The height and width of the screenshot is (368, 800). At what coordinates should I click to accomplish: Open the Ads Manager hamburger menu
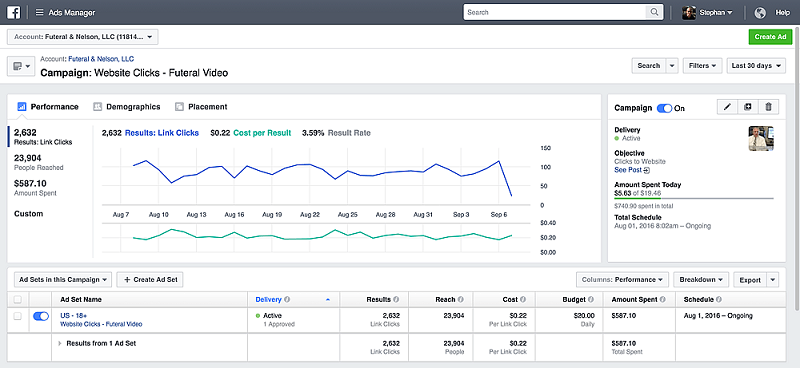[39, 13]
